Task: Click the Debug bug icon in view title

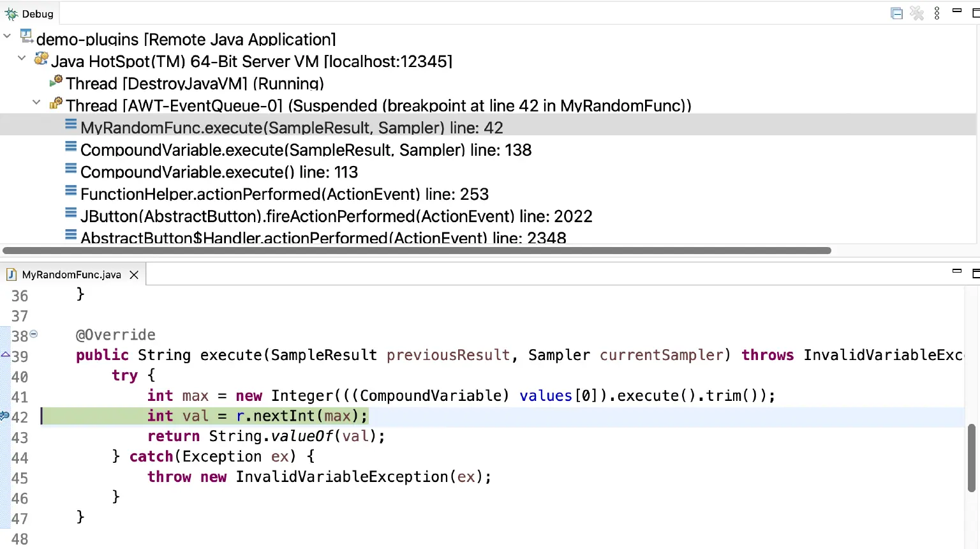Action: (x=11, y=14)
